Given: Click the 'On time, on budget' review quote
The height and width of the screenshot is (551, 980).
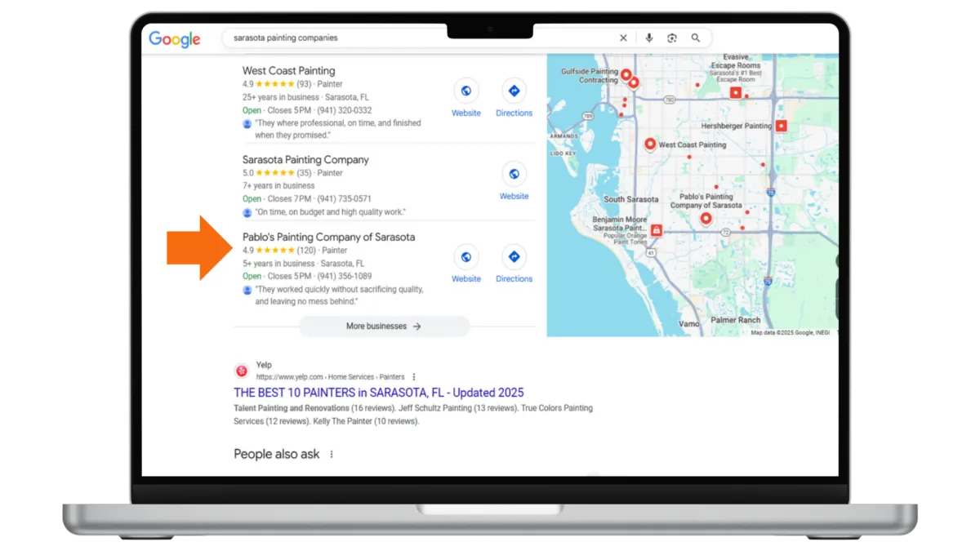Looking at the screenshot, I should (x=331, y=212).
